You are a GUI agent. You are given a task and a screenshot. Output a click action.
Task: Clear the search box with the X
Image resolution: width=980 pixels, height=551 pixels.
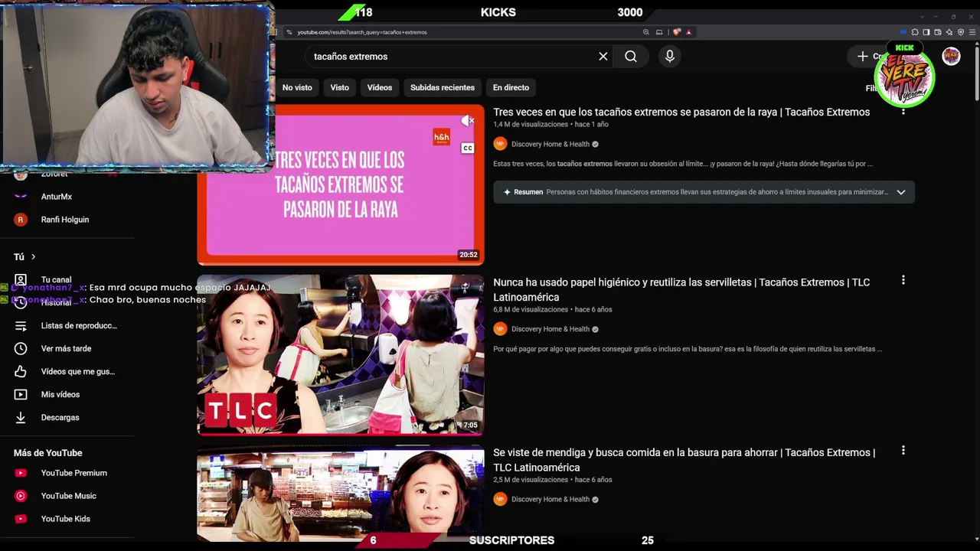coord(603,57)
